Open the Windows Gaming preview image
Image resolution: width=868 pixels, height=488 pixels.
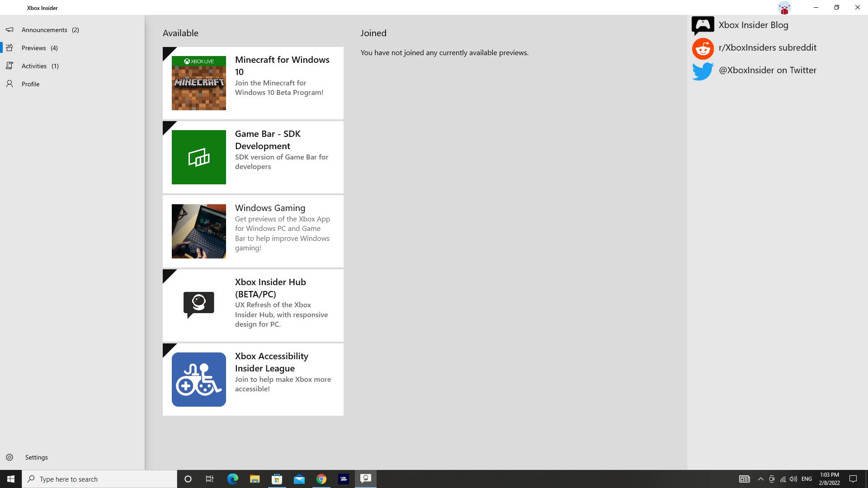199,231
